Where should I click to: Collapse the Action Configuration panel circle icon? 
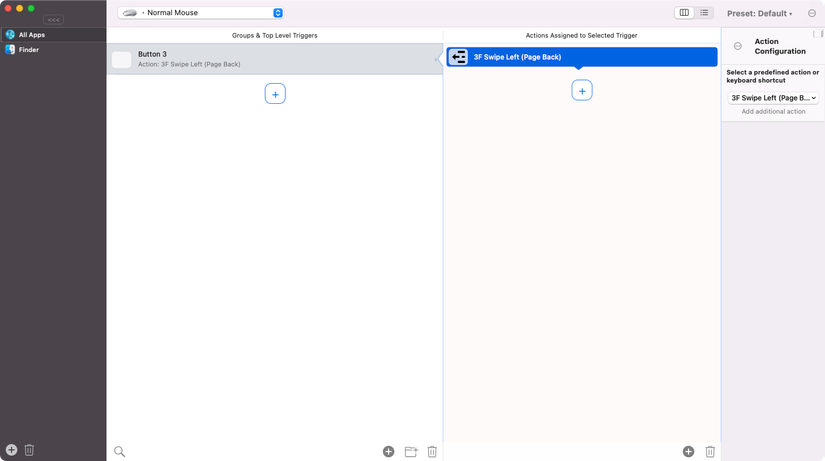pos(738,46)
